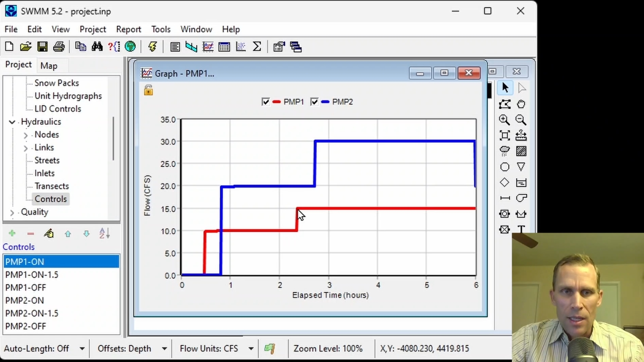The width and height of the screenshot is (644, 362).
Task: Open the Report menu
Action: pos(128,29)
